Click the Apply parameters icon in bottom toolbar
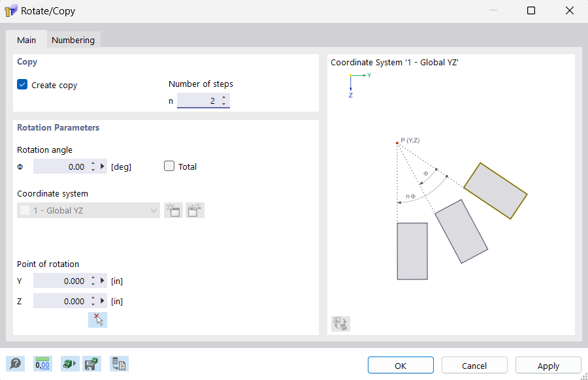 click(70, 364)
